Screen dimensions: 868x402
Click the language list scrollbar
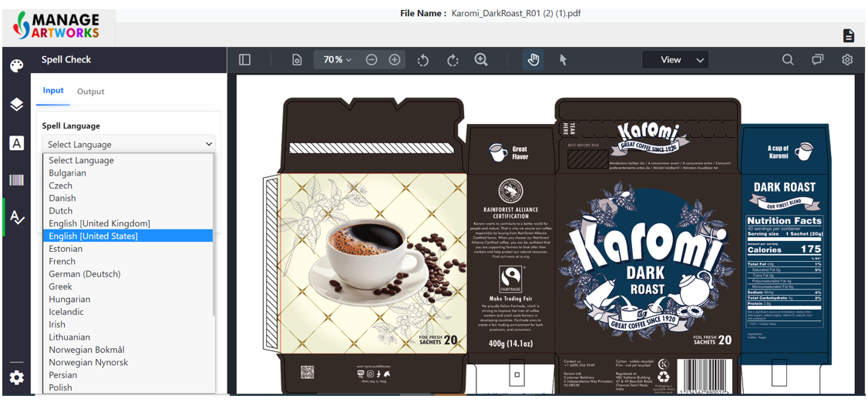click(214, 235)
